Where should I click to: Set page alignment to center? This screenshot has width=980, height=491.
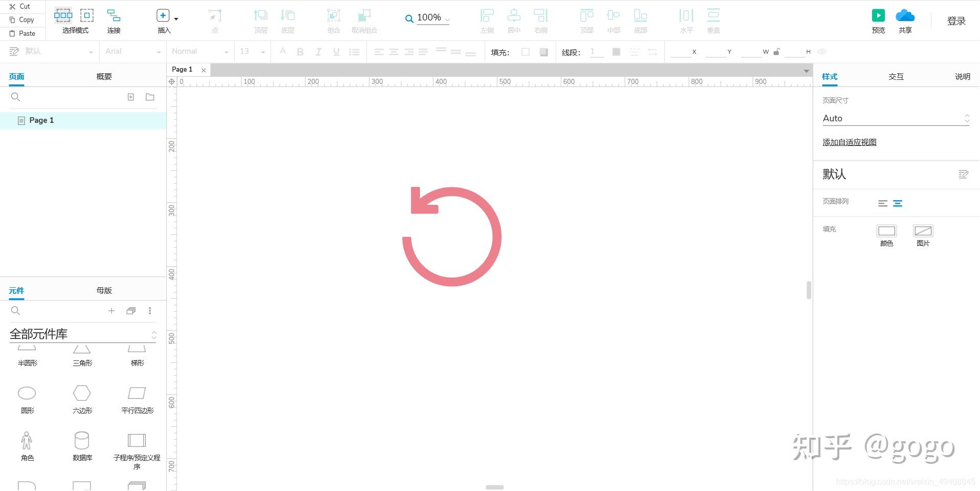[898, 203]
